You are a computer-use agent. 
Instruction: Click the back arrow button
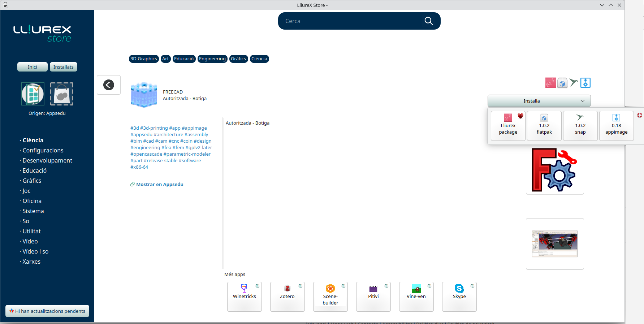pyautogui.click(x=109, y=85)
